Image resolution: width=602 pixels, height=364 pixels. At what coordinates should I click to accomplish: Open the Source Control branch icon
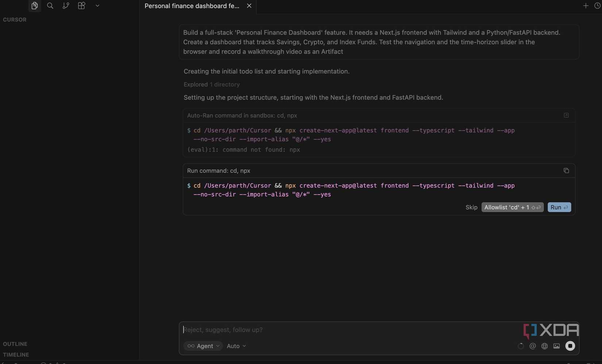click(66, 6)
